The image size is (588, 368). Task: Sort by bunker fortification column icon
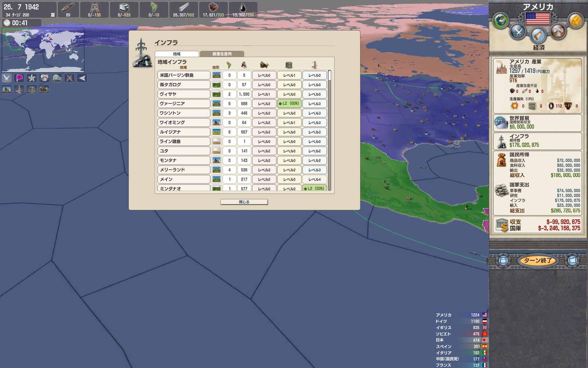click(x=289, y=65)
